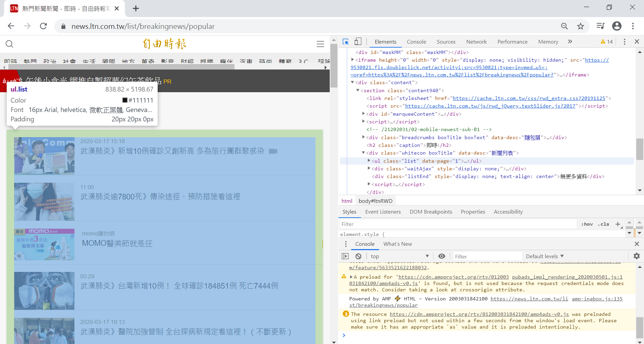This screenshot has height=344, width=644.
Task: Close the LTN news tab
Action: (x=117, y=8)
